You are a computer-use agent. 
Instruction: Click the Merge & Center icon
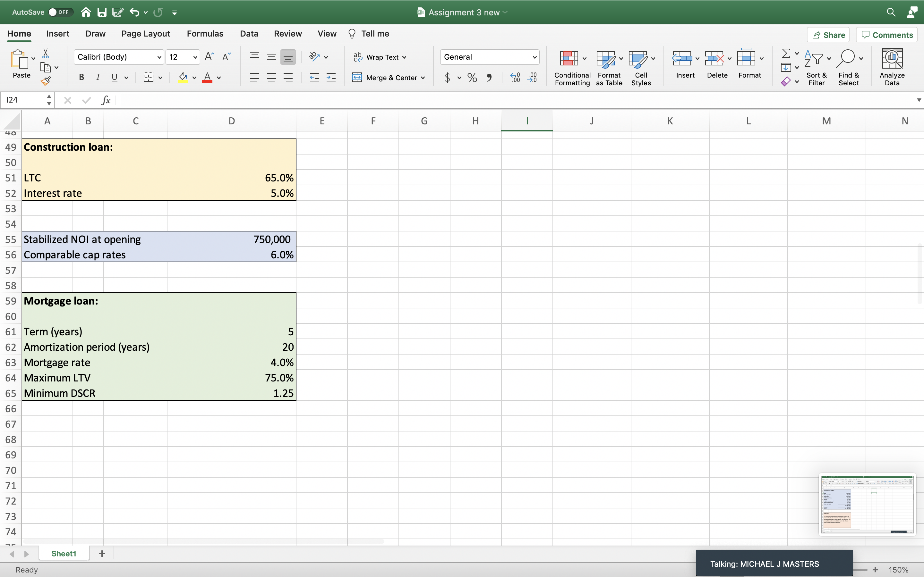tap(358, 77)
